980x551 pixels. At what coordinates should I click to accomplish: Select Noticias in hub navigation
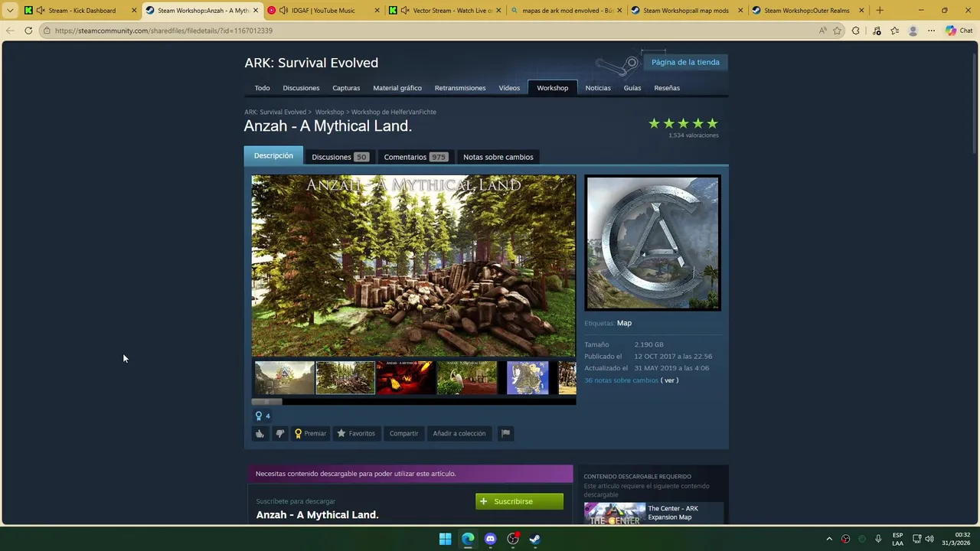coord(598,88)
